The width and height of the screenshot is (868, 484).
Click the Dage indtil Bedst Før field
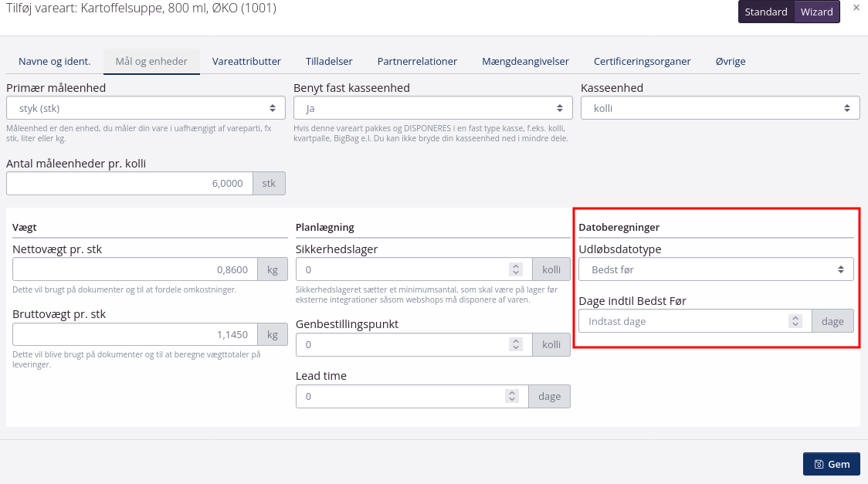(x=683, y=321)
